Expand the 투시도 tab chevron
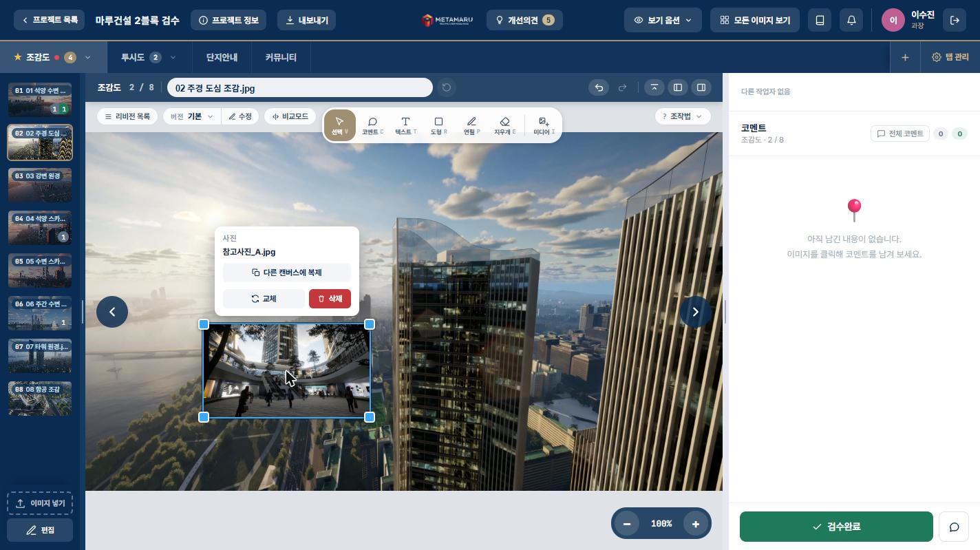 (x=173, y=57)
